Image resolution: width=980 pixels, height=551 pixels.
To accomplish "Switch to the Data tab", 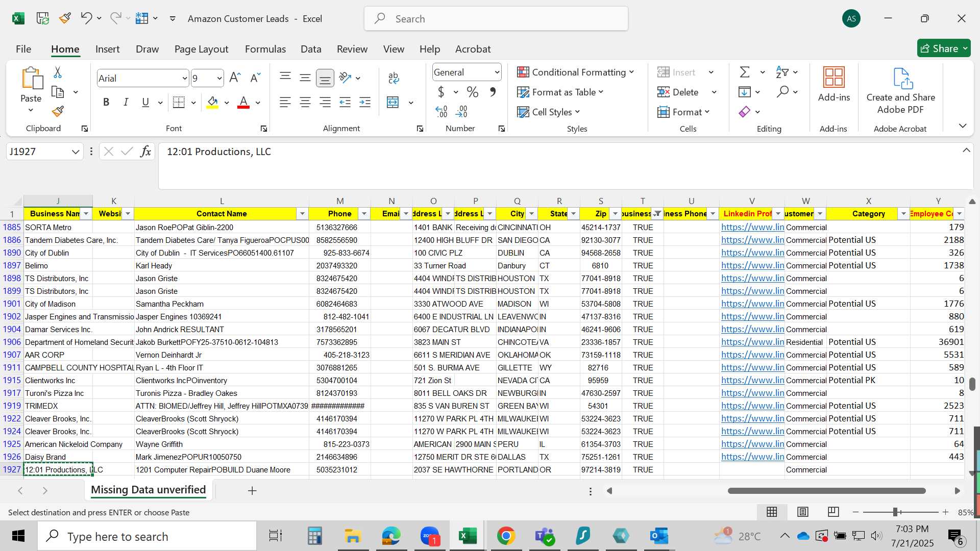I will click(311, 49).
